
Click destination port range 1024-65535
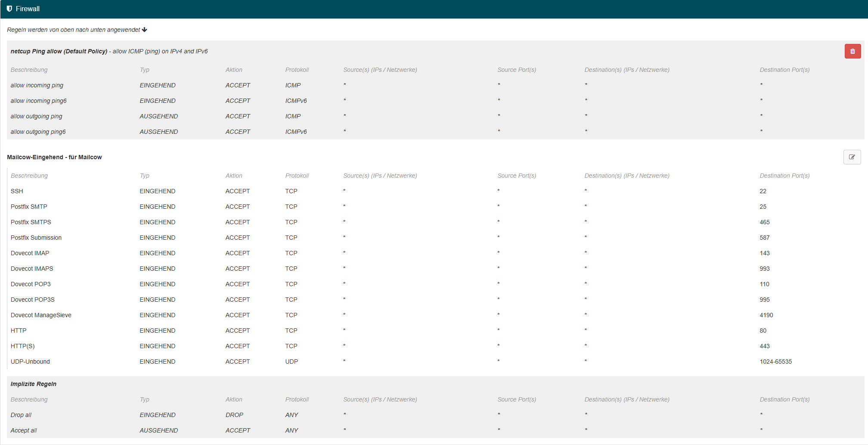tap(775, 362)
